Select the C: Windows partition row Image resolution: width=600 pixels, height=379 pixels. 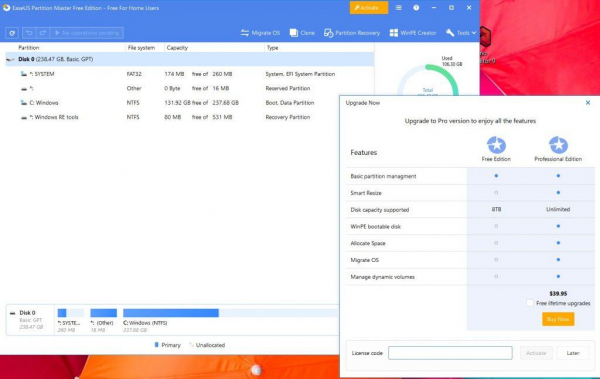click(x=172, y=103)
